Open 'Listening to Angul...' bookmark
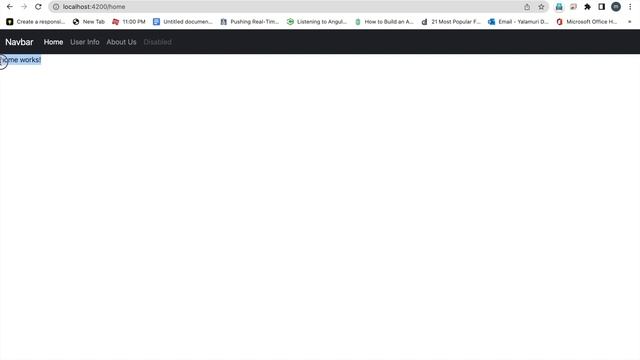 [x=317, y=22]
